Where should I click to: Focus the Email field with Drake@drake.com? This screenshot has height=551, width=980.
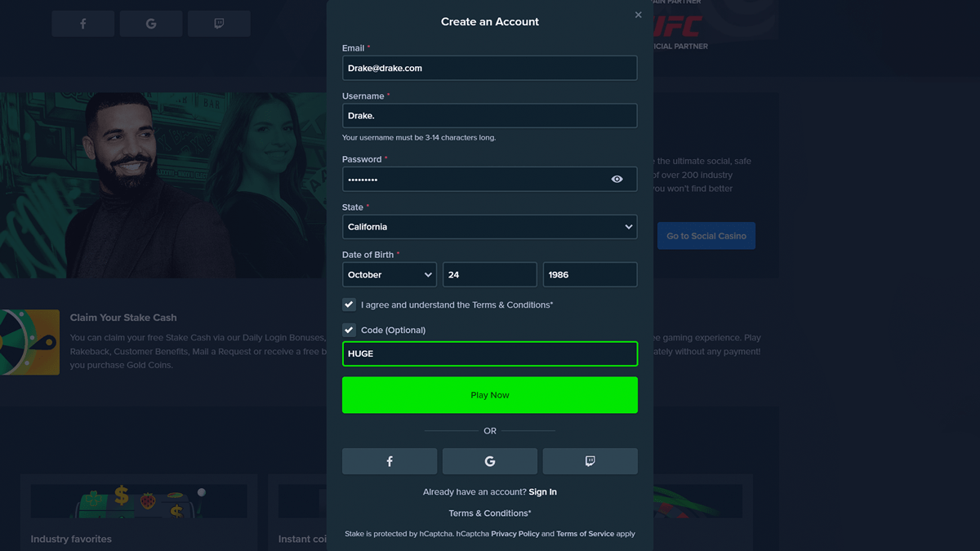point(490,69)
